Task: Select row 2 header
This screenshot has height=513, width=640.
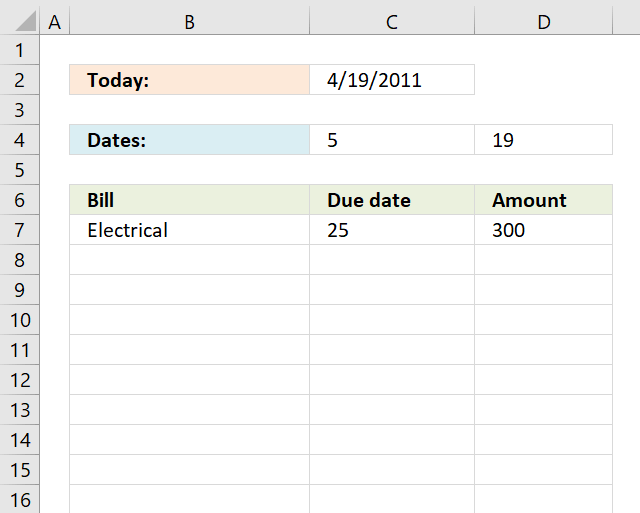Action: 19,80
